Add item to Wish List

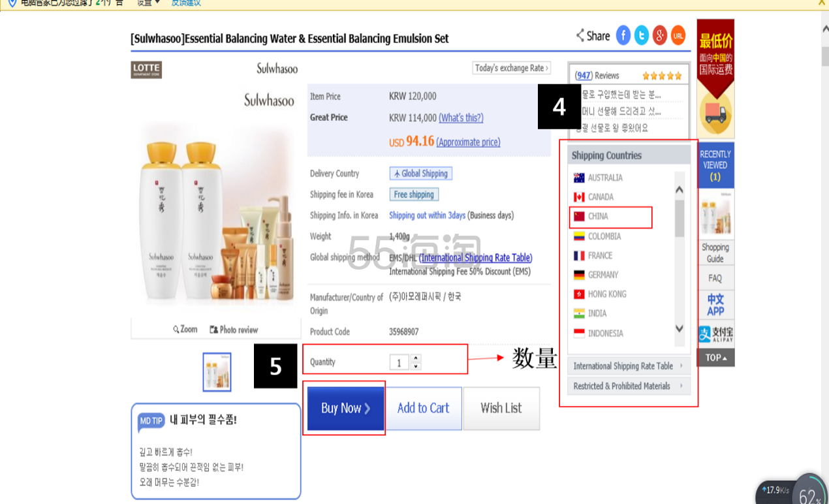501,408
